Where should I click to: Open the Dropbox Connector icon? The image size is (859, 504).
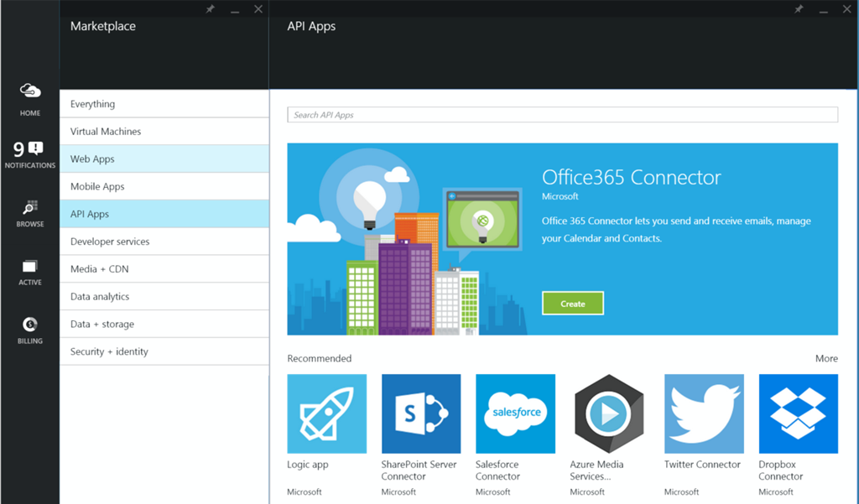(x=799, y=413)
